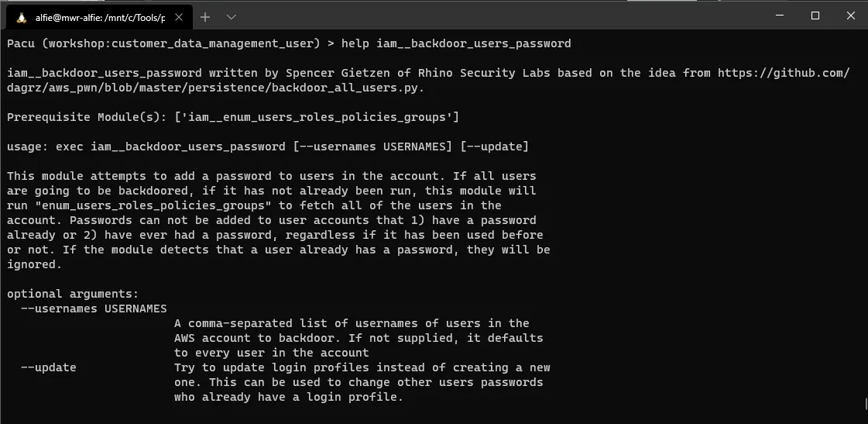Maximize the terminal window

[x=815, y=16]
